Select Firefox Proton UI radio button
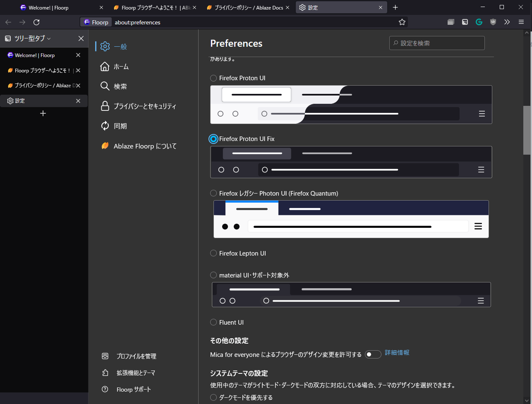532x404 pixels. pos(213,78)
